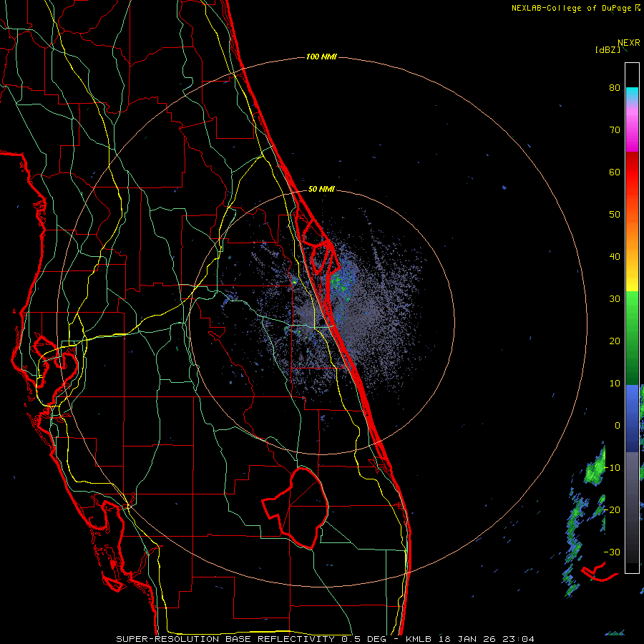This screenshot has height=644, width=644.
Task: Click the 30 value on the dBZ scale
Action: [x=615, y=298]
